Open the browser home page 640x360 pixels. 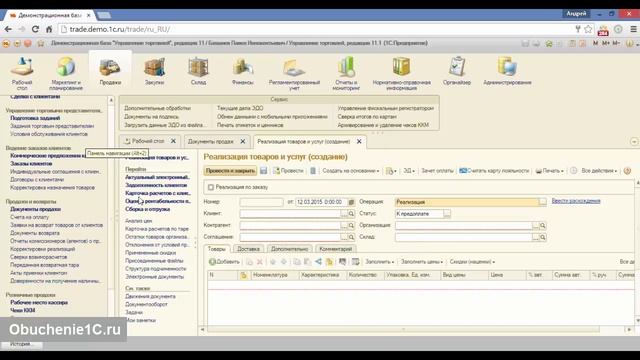[x=49, y=29]
